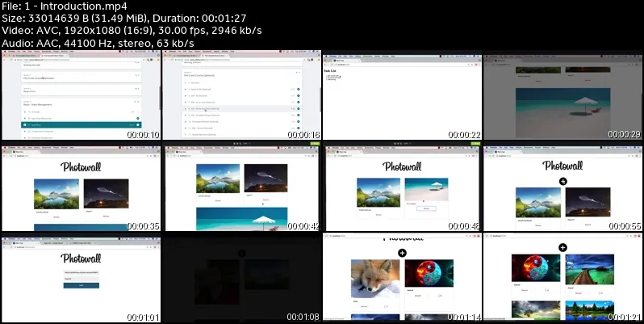644x324 pixels.
Task: Expand the React Intro section in the 00:00:10 frame
Action: coord(82,90)
